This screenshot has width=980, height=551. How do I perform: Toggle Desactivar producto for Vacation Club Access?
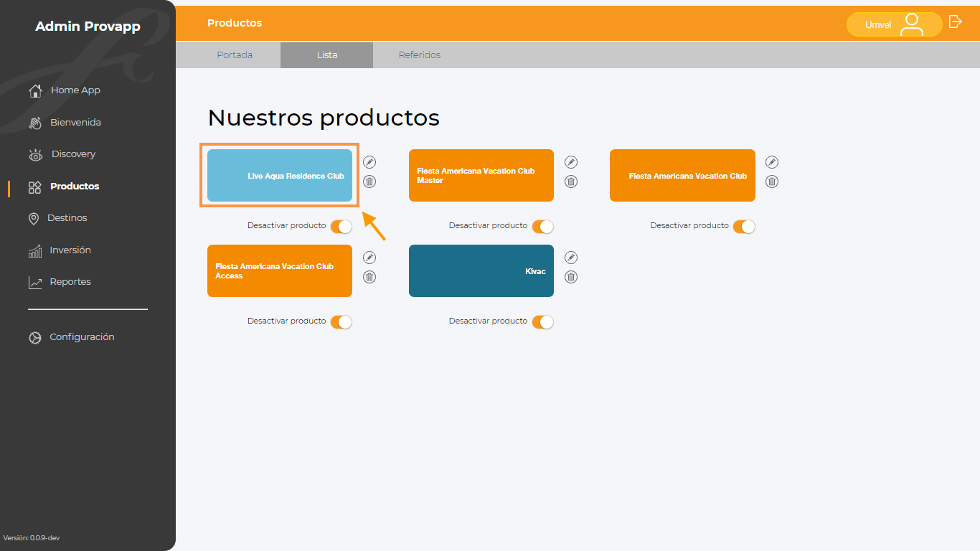click(341, 322)
